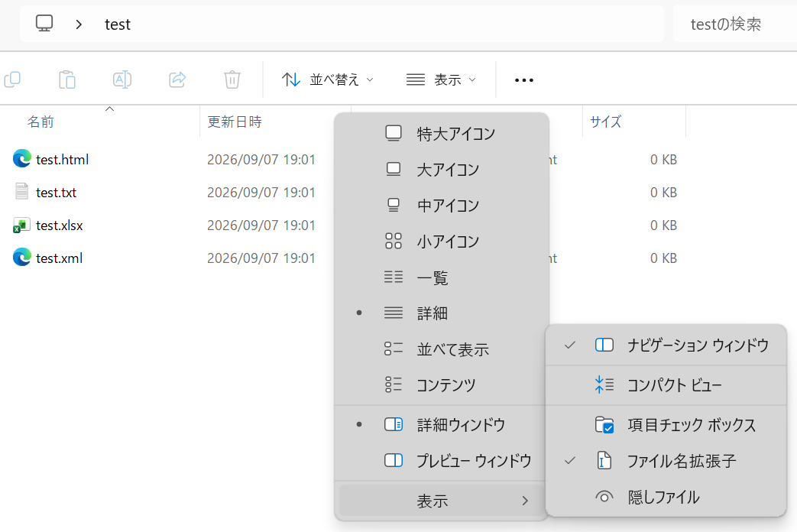Screen dimensions: 797x532
Task: Toggle ナビゲーション ウィンドウ option
Action: [x=666, y=345]
